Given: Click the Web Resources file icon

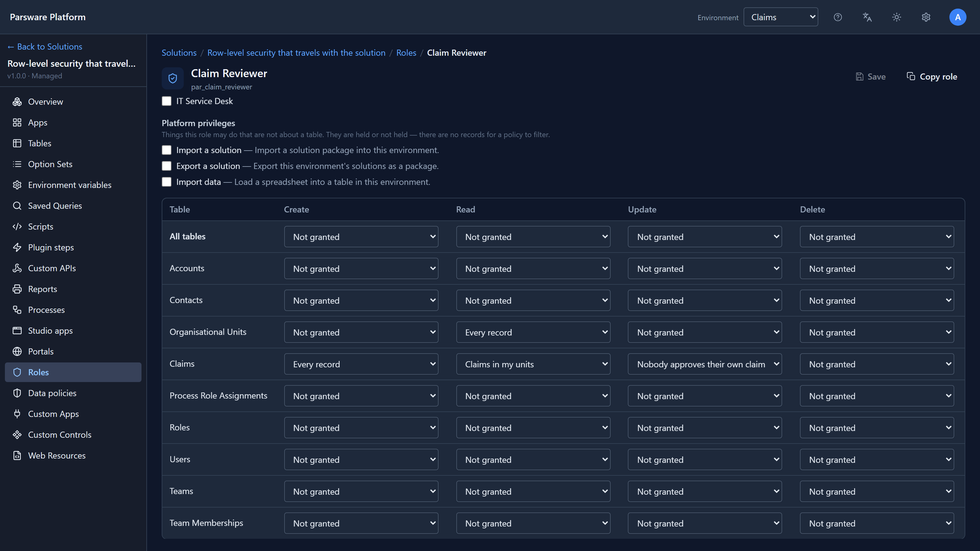Looking at the screenshot, I should pos(17,455).
